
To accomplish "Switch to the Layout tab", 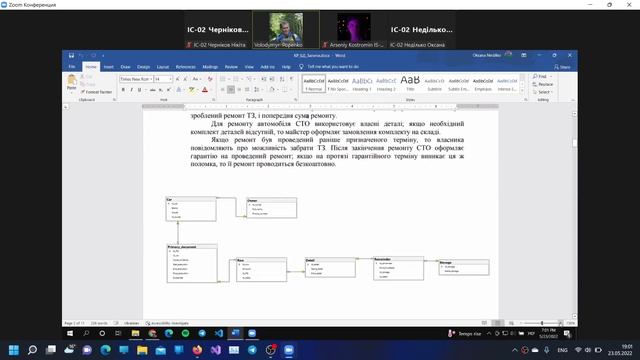I will click(163, 67).
